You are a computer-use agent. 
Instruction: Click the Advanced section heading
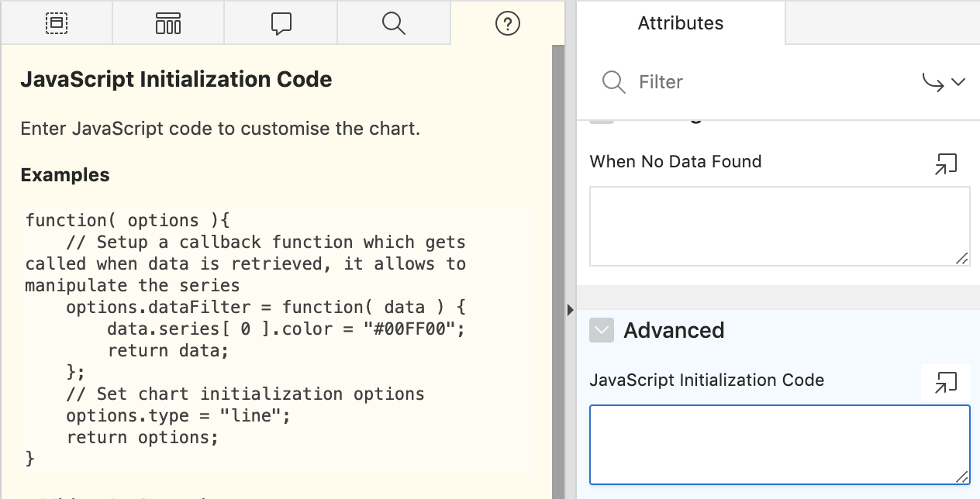coord(674,330)
